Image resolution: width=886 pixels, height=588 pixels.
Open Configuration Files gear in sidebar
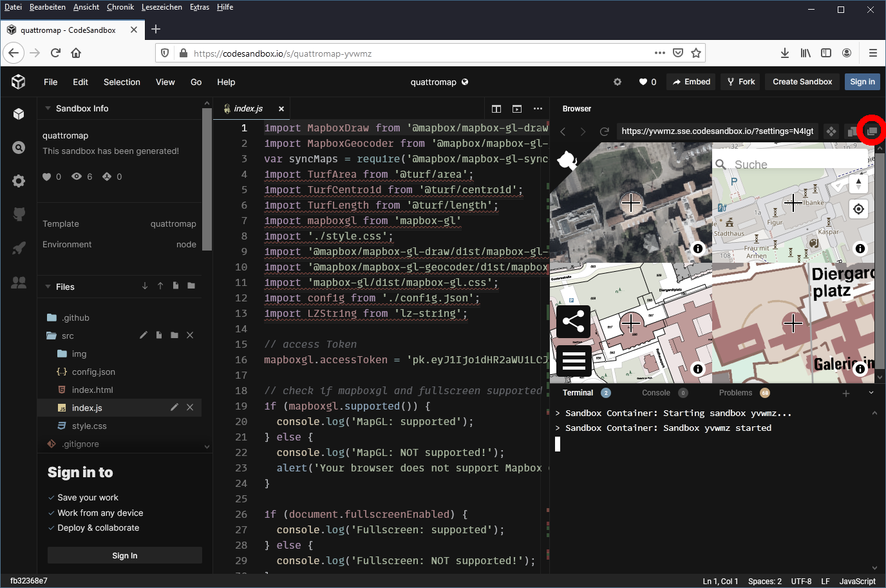[x=19, y=181]
